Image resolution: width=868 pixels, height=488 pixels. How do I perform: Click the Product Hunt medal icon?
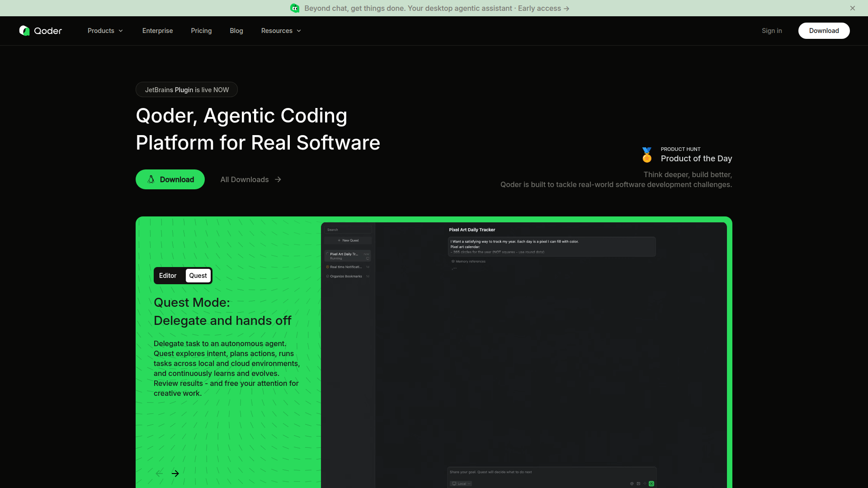pos(647,155)
